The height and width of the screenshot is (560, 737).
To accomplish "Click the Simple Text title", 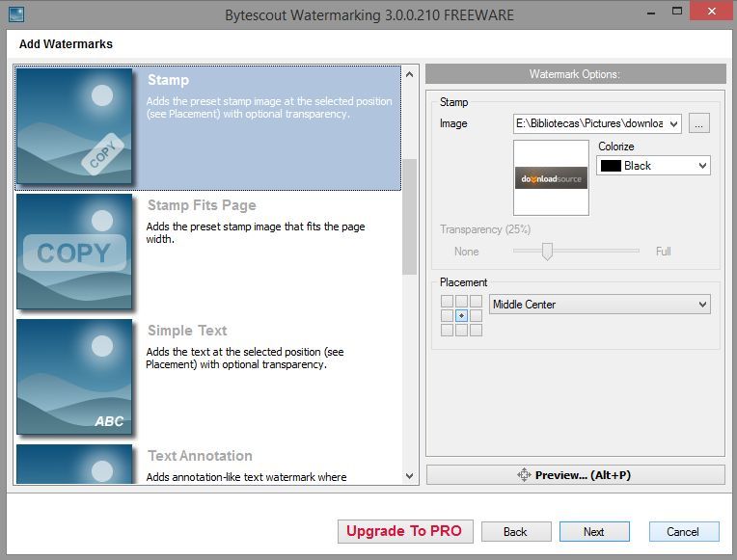I will point(187,331).
